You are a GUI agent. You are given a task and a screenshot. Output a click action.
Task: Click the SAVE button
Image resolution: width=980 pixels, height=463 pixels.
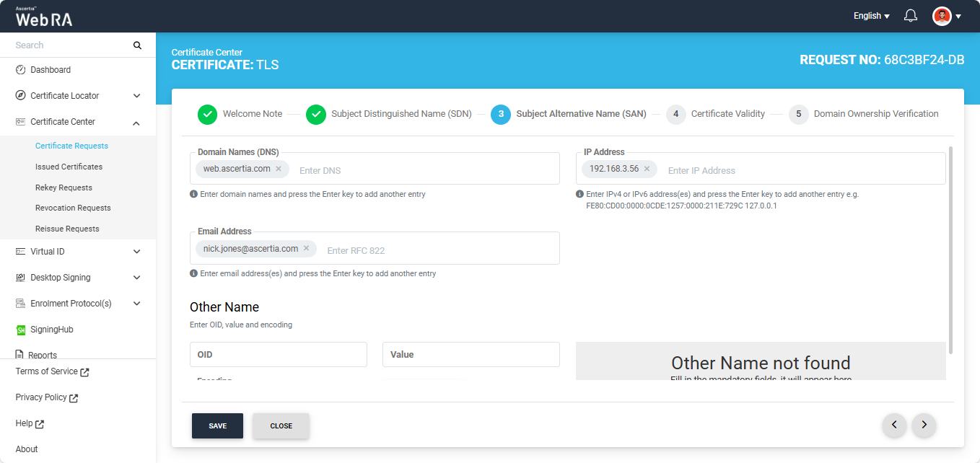pos(217,426)
